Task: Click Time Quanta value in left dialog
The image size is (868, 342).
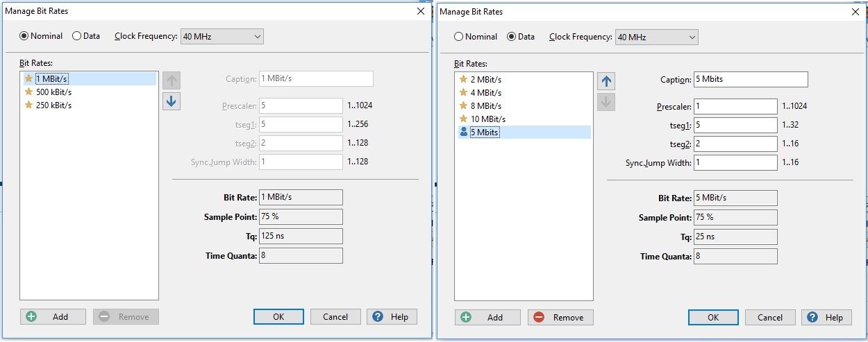Action: pos(301,255)
